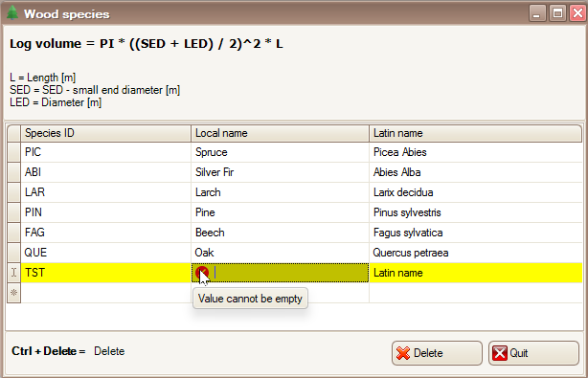Sort by the Local name column header
588x378 pixels.
pyautogui.click(x=281, y=133)
